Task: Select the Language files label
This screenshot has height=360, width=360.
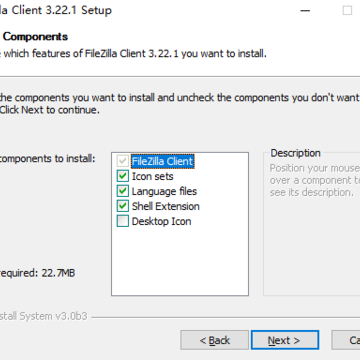Action: tap(164, 191)
